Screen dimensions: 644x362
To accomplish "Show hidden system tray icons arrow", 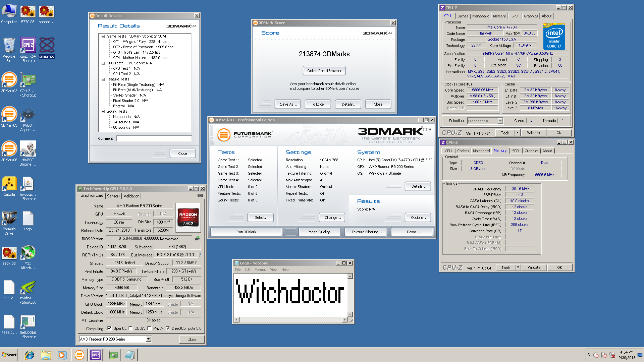I will click(x=589, y=355).
